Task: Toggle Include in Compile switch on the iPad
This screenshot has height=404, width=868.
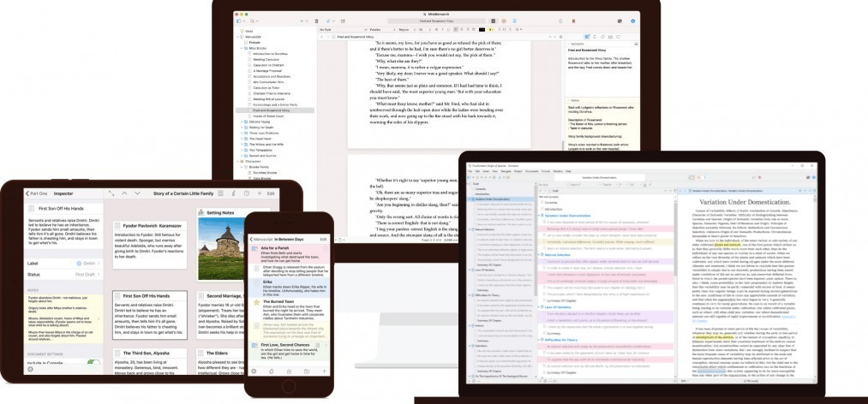Action: (x=93, y=363)
